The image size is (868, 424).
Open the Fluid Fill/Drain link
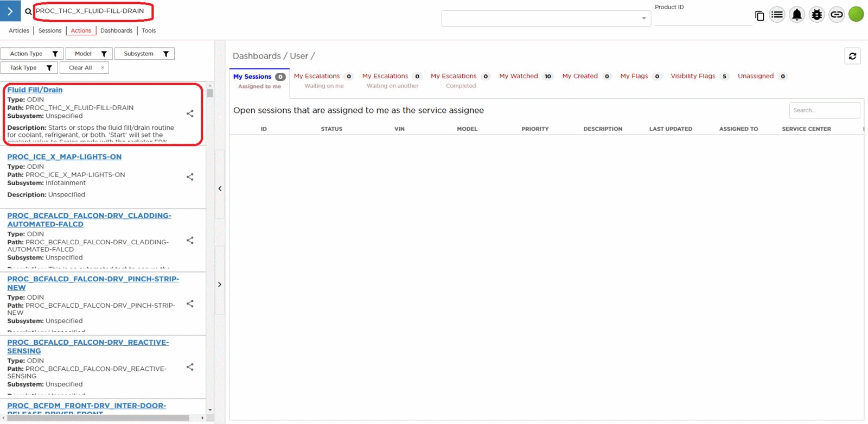[x=35, y=90]
